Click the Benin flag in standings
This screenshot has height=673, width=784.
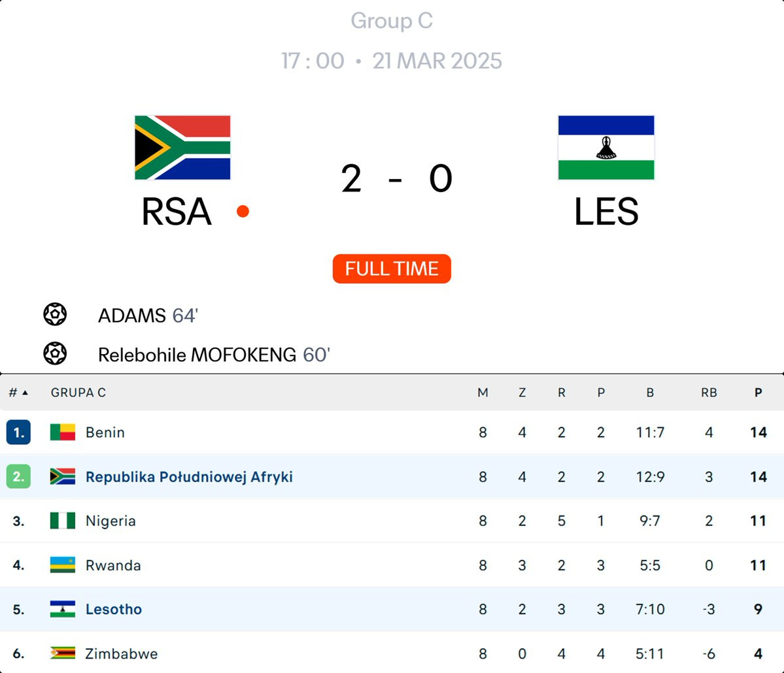coord(63,432)
